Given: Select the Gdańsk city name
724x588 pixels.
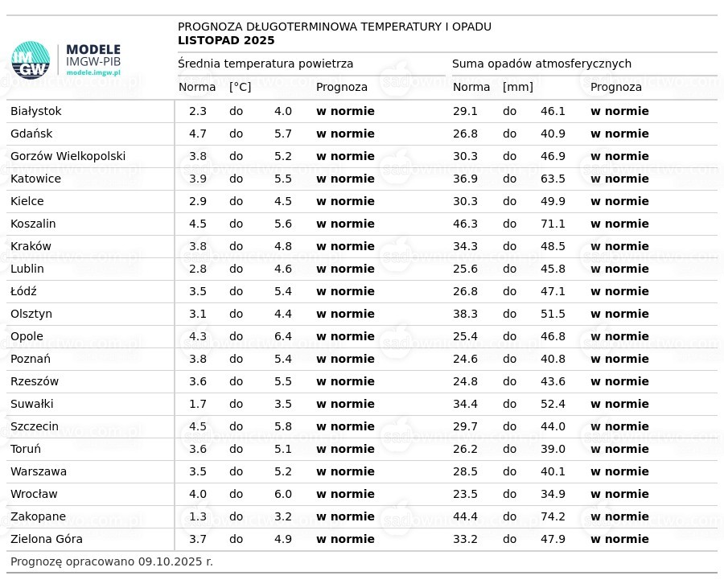Looking at the screenshot, I should coord(31,134).
